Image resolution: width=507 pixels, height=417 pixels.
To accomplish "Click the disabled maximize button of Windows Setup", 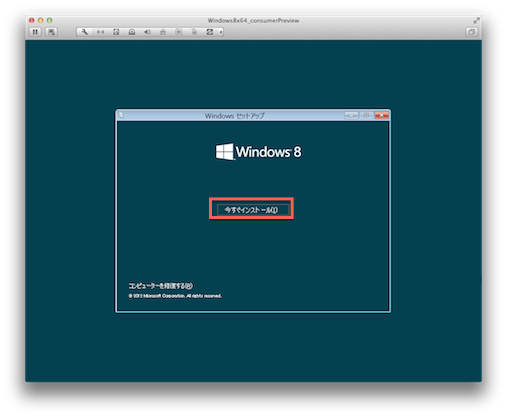I will point(366,115).
